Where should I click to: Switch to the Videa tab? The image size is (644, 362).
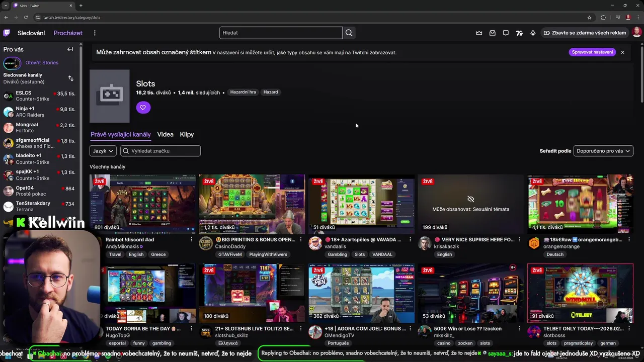click(x=165, y=135)
